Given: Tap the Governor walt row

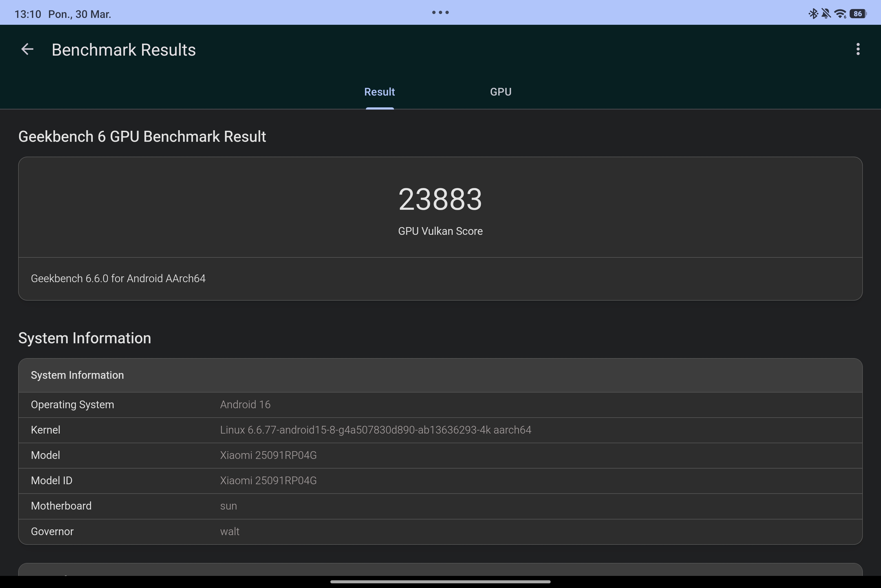Looking at the screenshot, I should point(440,532).
